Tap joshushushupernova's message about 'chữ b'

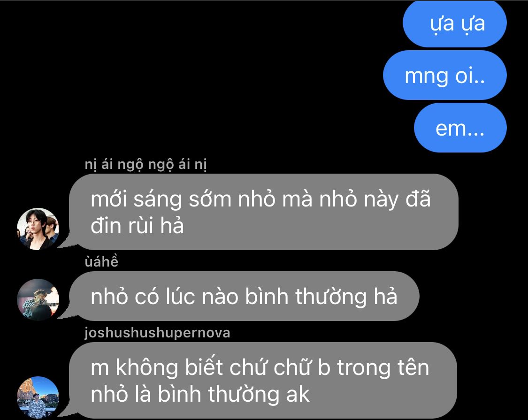263,380
